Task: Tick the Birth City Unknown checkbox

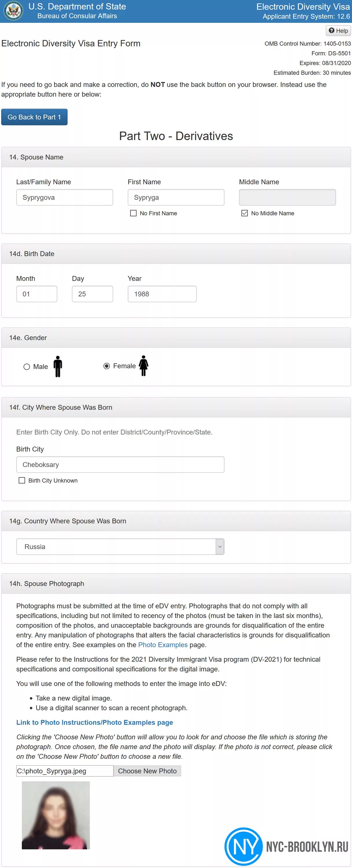Action: [22, 481]
